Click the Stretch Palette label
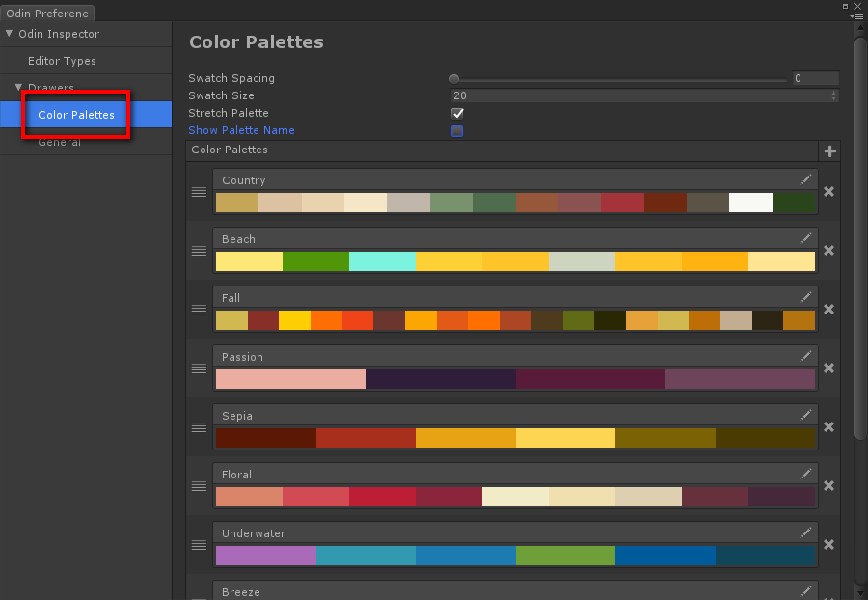The image size is (868, 600). pos(228,113)
